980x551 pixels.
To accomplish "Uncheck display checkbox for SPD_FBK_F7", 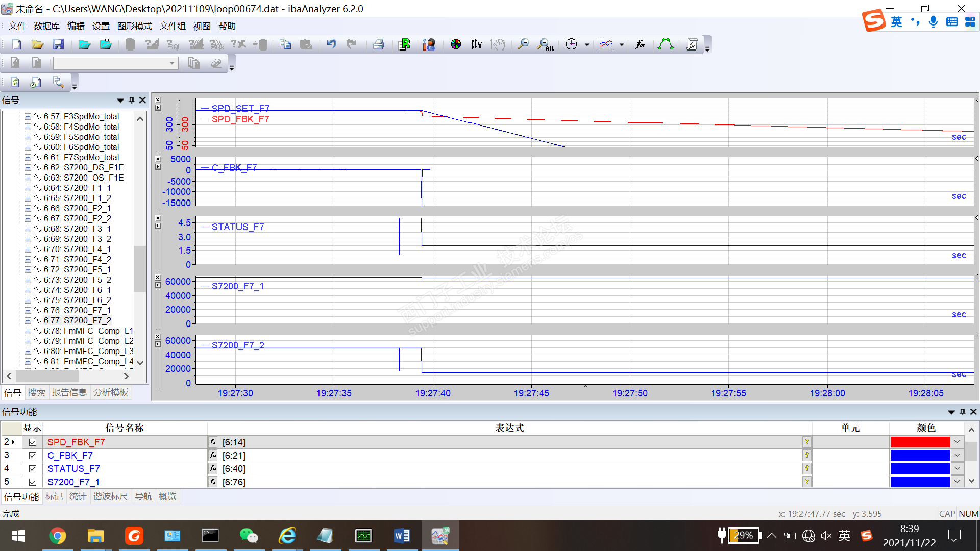I will (x=33, y=442).
